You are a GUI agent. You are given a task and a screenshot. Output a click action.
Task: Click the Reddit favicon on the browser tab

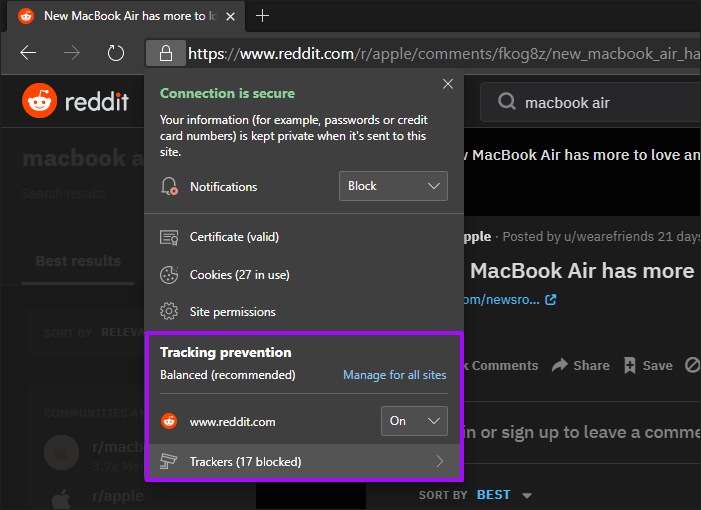click(26, 16)
